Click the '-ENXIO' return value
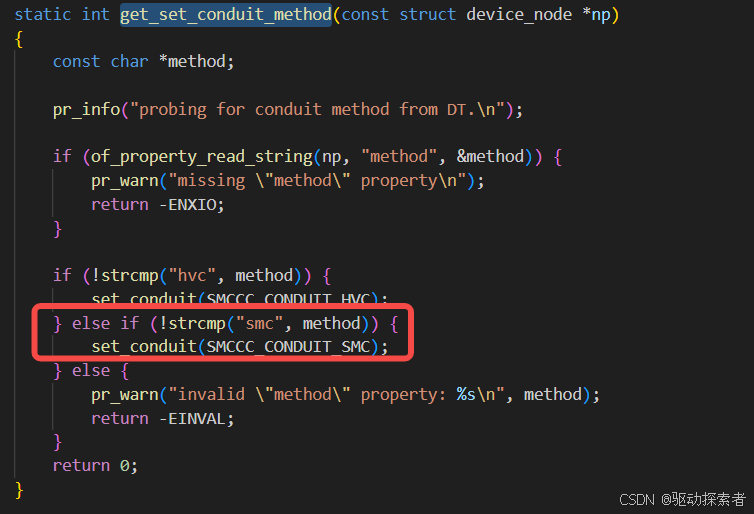 [188, 205]
